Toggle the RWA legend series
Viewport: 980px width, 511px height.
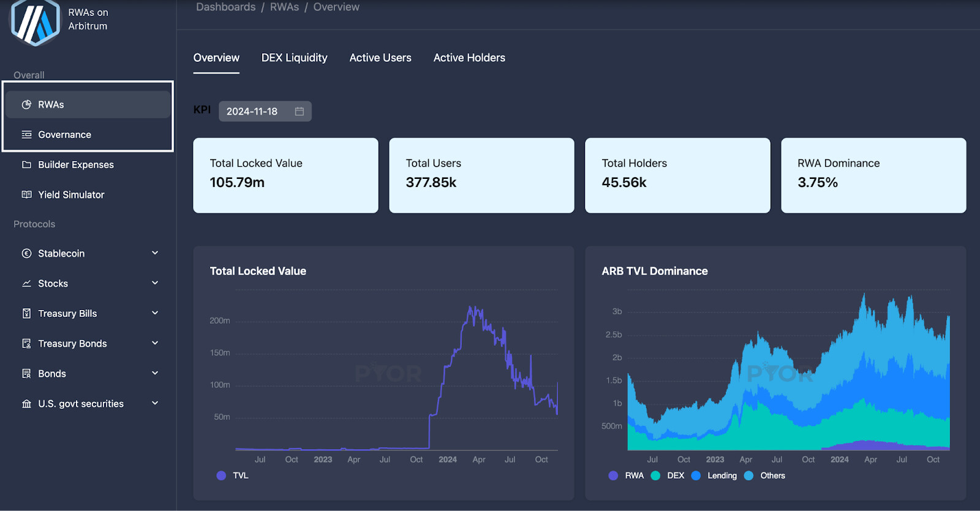(626, 475)
